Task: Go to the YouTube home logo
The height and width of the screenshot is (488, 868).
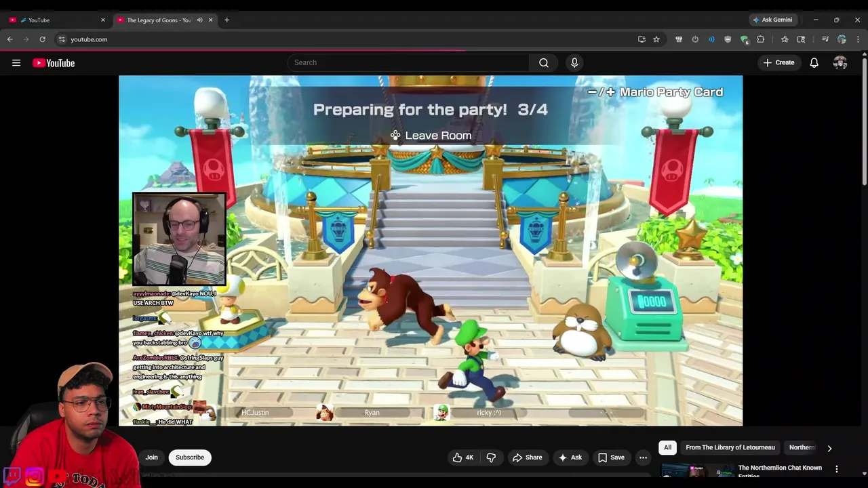Action: (x=54, y=63)
